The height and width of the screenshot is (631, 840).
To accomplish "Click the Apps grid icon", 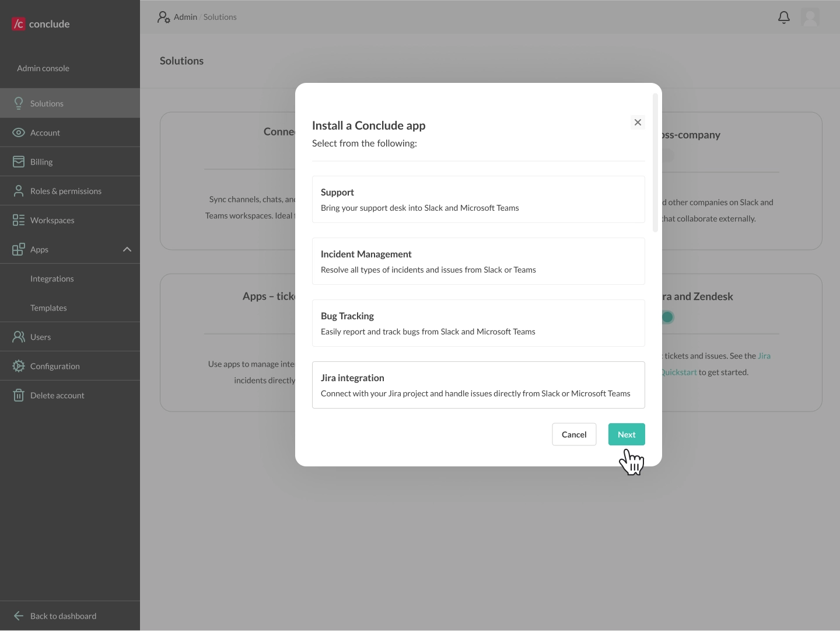I will (19, 249).
